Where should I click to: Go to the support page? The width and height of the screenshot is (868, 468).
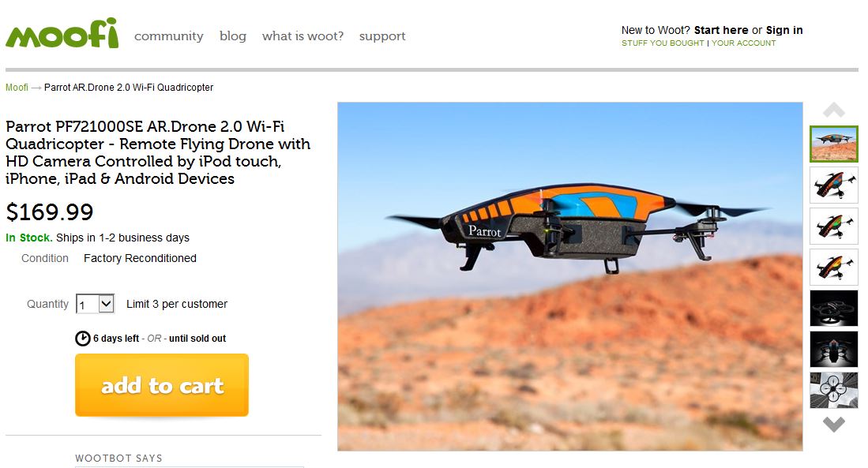click(382, 36)
